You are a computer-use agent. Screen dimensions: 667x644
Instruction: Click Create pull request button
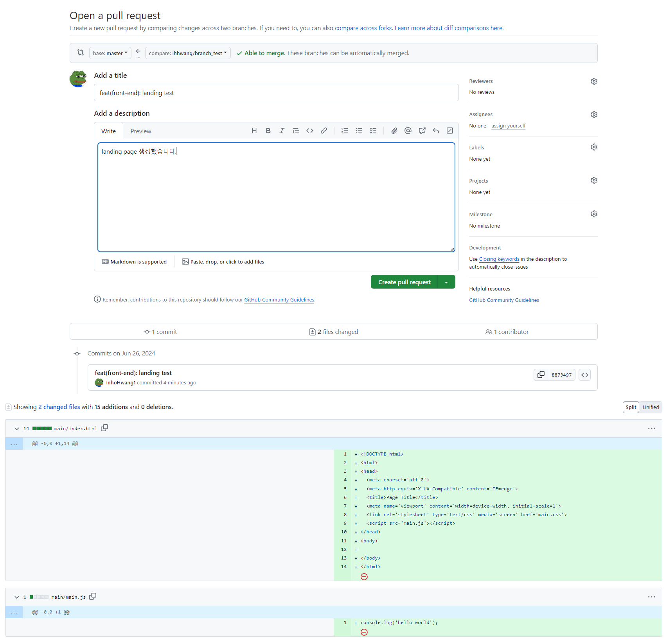click(x=405, y=282)
